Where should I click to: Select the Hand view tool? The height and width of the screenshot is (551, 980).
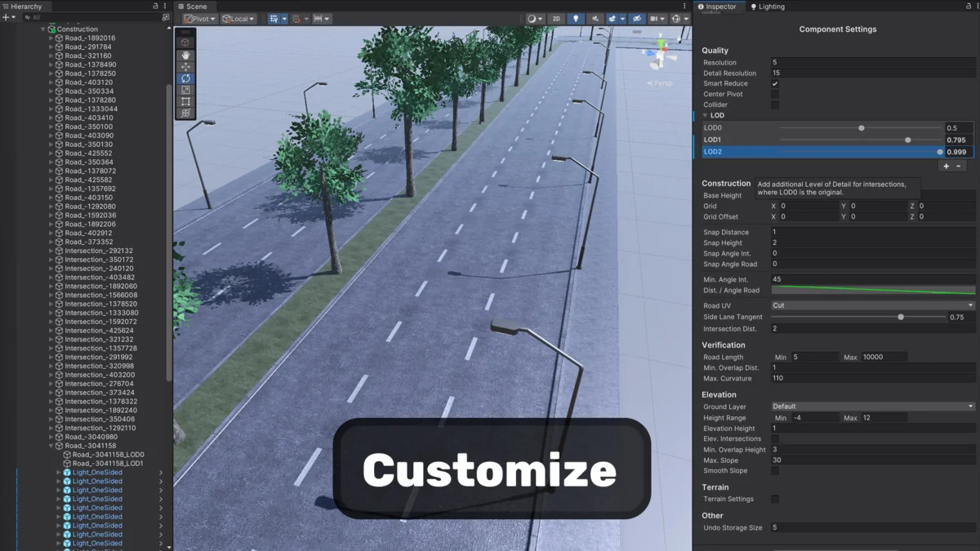[x=185, y=55]
